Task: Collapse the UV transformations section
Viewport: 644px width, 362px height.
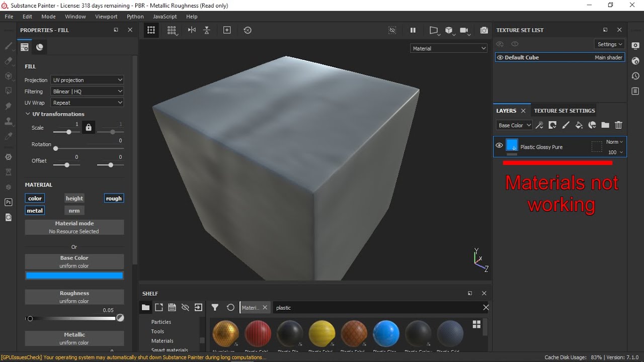Action: pyautogui.click(x=28, y=114)
